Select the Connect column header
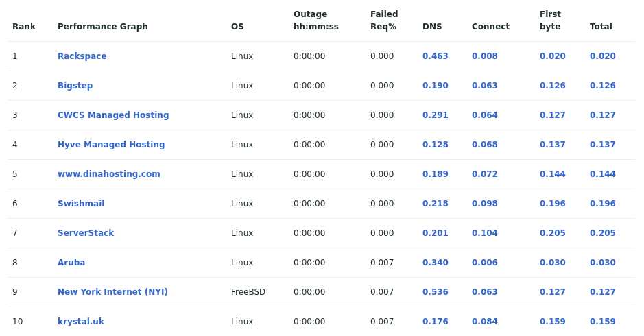This screenshot has width=644, height=336. 490,27
